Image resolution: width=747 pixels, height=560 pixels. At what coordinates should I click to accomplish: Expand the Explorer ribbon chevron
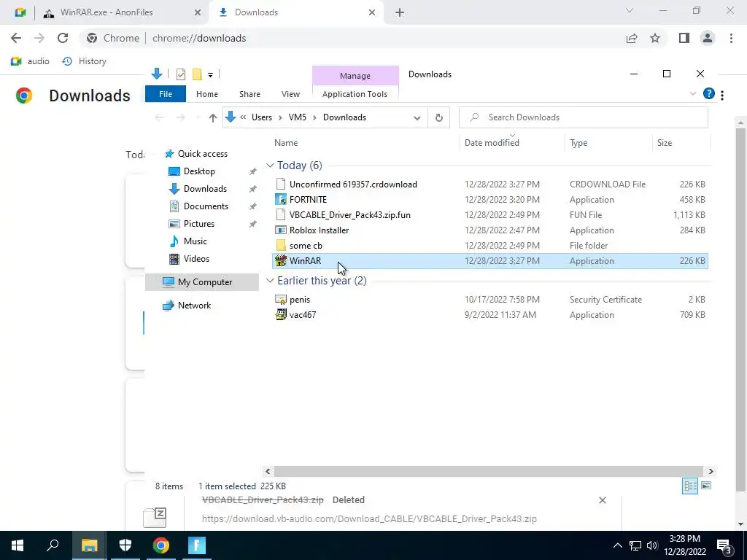pyautogui.click(x=693, y=94)
